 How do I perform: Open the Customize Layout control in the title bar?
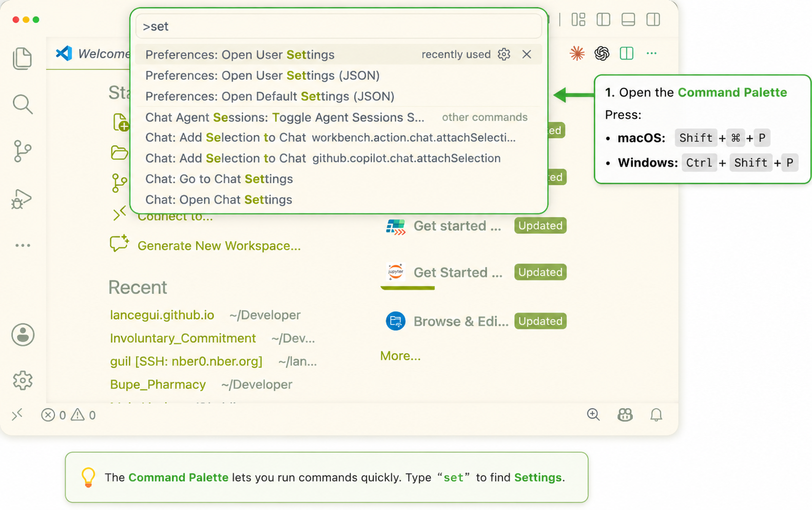pyautogui.click(x=578, y=19)
